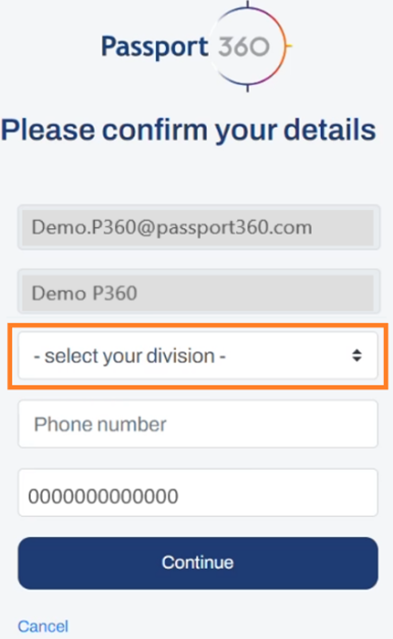
Task: Focus the Phone number input field
Action: pos(198,424)
